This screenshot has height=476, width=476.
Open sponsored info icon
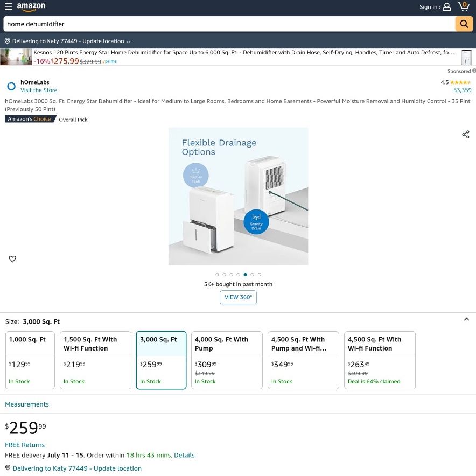point(474,71)
